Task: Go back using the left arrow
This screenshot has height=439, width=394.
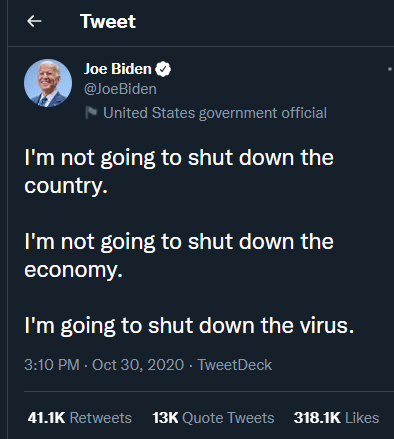Action: 34,21
